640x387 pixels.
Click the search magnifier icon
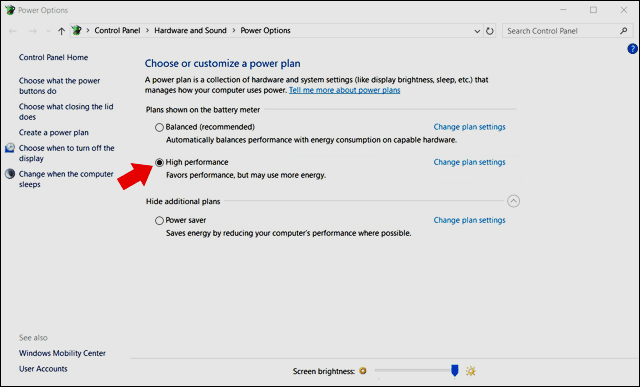pyautogui.click(x=623, y=31)
